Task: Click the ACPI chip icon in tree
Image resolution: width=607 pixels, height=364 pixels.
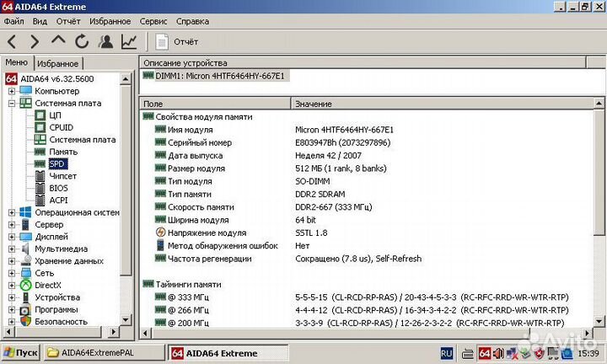Action: tap(40, 200)
